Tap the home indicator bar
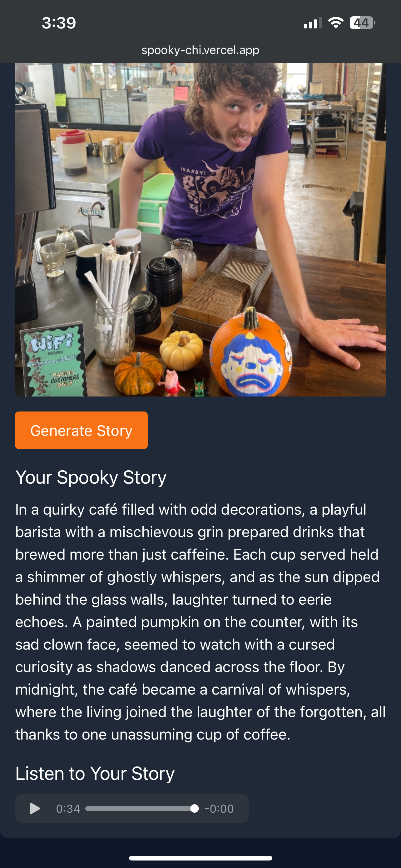Screen dimensions: 401x868 (x=200, y=858)
